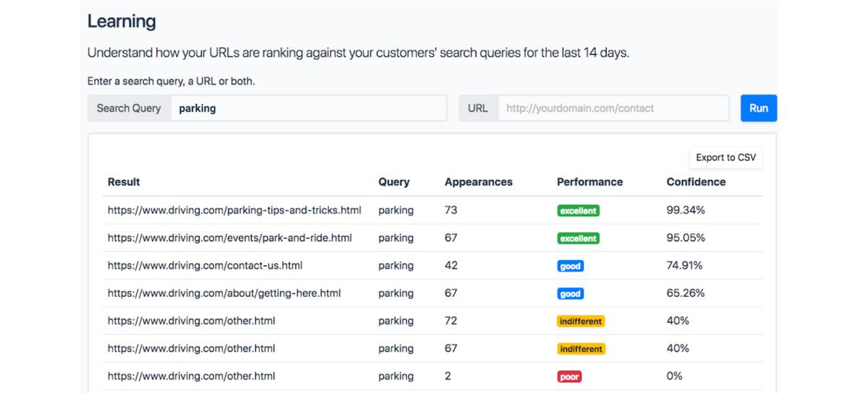The height and width of the screenshot is (393, 868).
Task: Open the contact-us.html result URL
Action: point(205,265)
